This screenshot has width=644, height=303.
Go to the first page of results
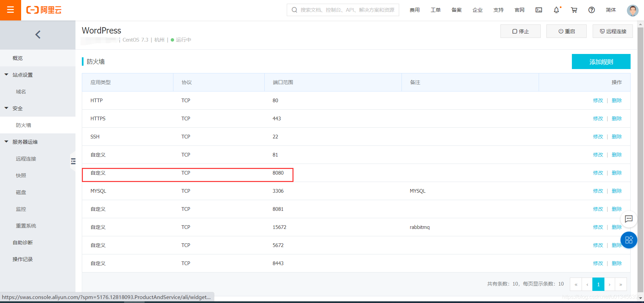(x=576, y=284)
